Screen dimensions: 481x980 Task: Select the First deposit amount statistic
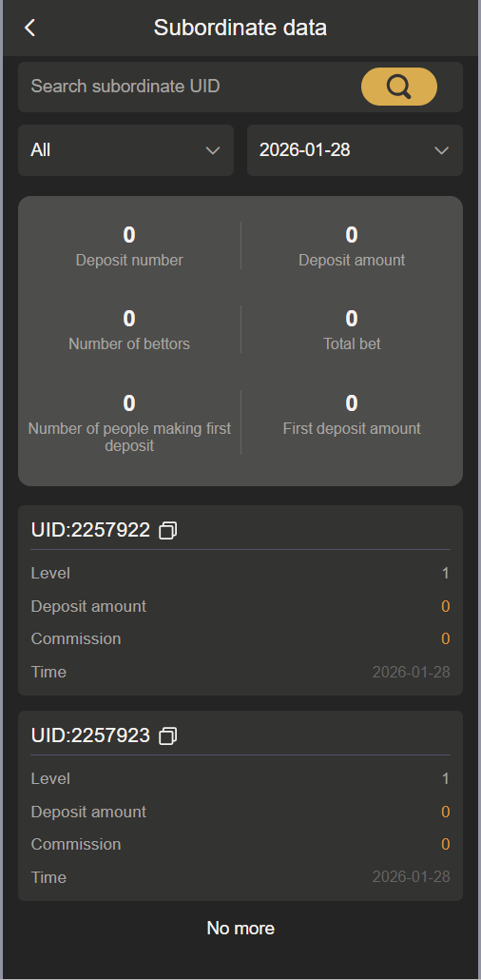point(352,415)
